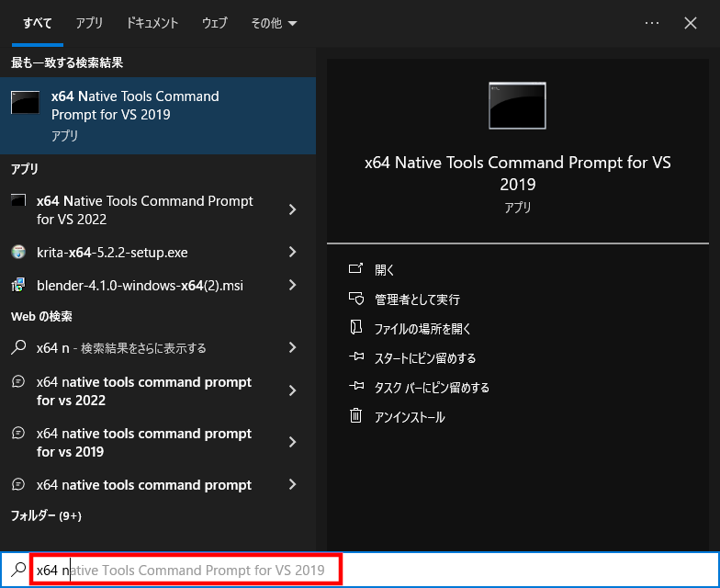Expand options for krita-x64-5.2.2-setup.exe
This screenshot has height=588, width=720.
click(x=292, y=252)
